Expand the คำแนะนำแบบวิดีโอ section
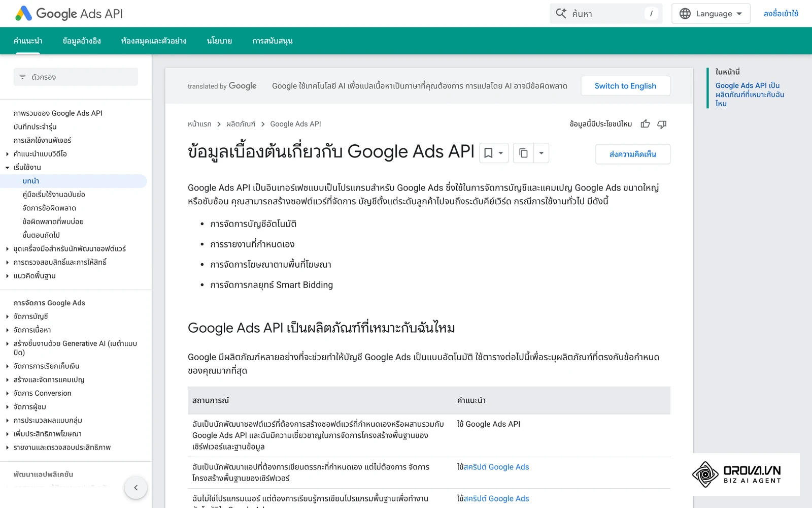812x508 pixels. 7,154
